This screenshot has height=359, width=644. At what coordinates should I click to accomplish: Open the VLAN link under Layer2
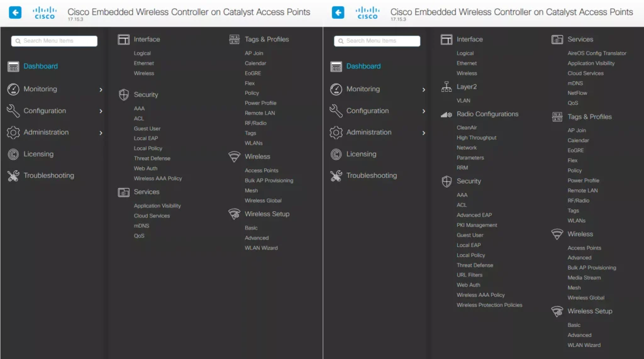(464, 101)
